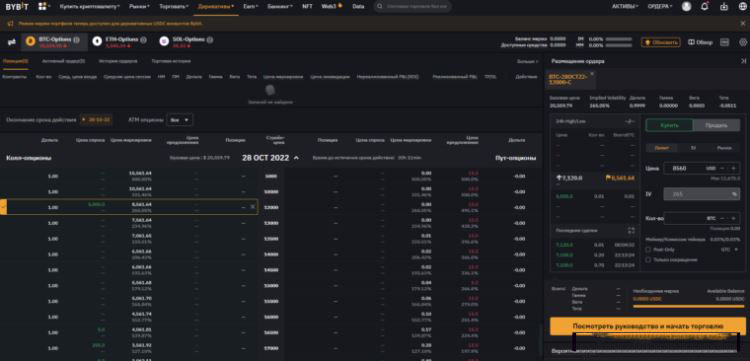Open the apps grid menu icon
Screen dimensions: 750x361
tap(43, 7)
